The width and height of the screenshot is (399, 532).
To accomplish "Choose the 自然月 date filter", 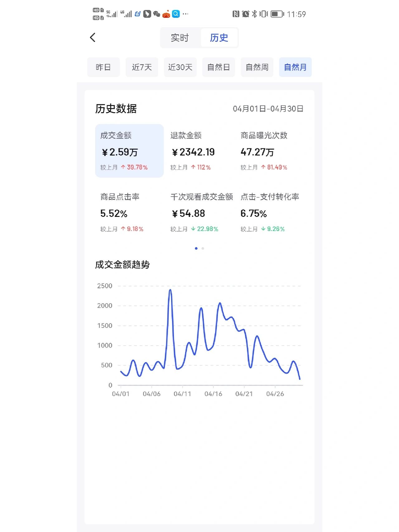I will (x=295, y=67).
